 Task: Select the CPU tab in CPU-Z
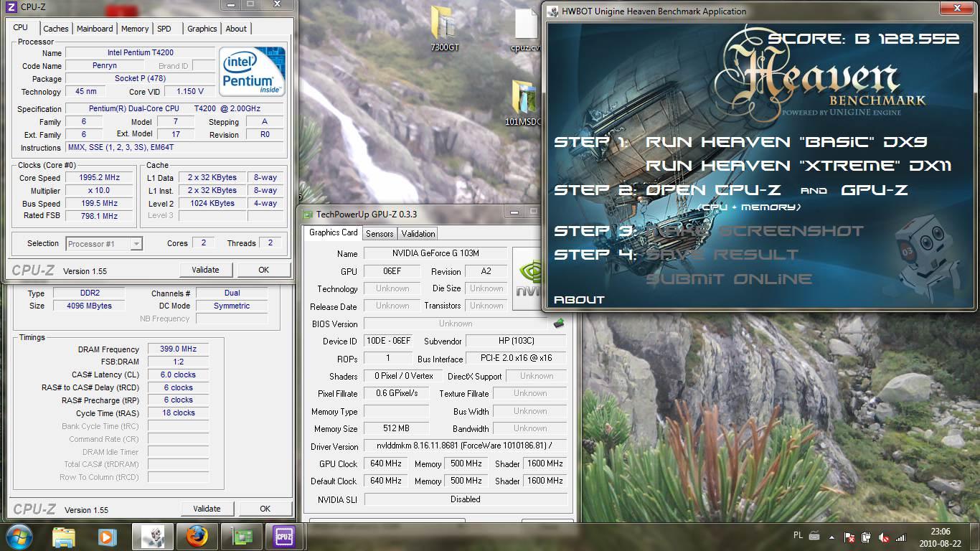click(21, 28)
